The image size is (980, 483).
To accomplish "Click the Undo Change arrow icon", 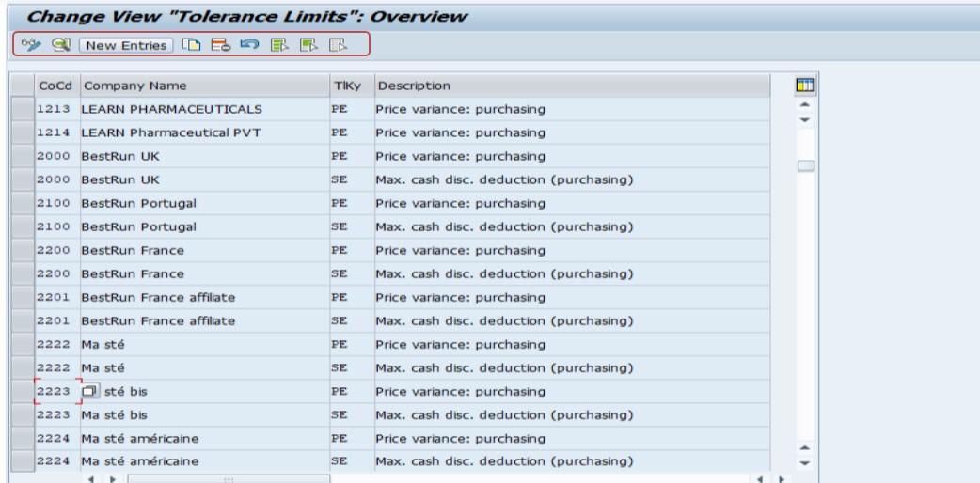I will coord(249,45).
